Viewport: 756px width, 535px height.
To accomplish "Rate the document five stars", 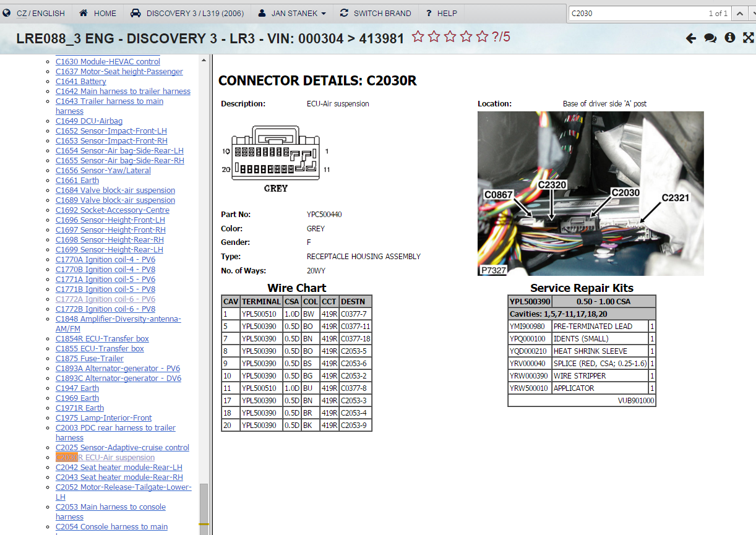I will (483, 37).
